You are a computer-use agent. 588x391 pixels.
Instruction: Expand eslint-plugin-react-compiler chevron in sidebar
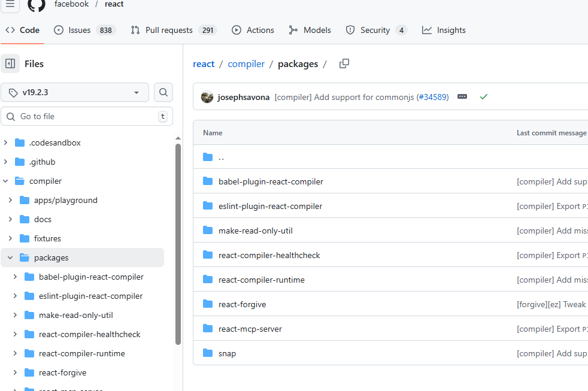click(x=16, y=296)
